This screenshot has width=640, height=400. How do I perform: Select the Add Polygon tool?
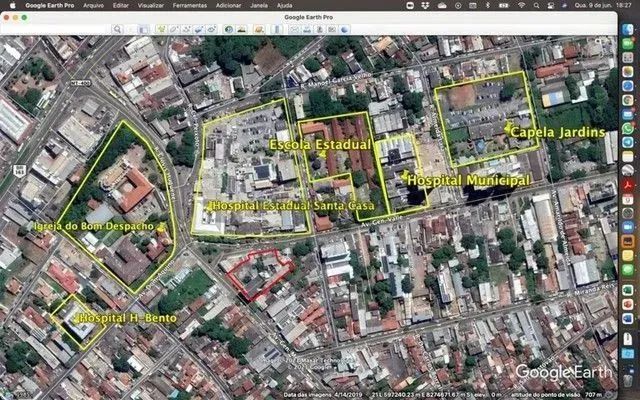point(172,29)
